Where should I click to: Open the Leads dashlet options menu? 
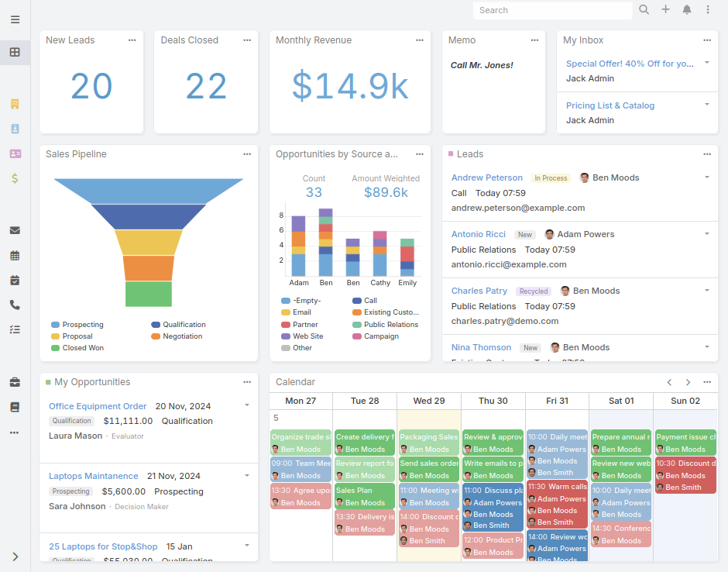(x=706, y=154)
